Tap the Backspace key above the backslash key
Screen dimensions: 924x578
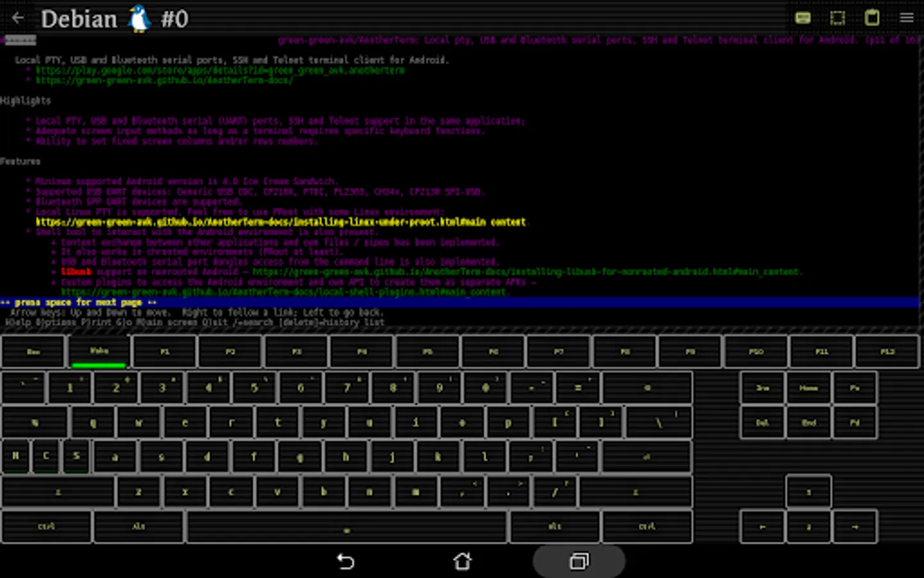647,387
